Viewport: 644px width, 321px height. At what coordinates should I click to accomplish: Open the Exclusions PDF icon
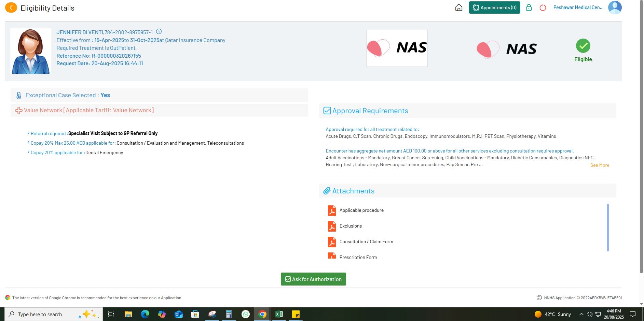pyautogui.click(x=332, y=226)
